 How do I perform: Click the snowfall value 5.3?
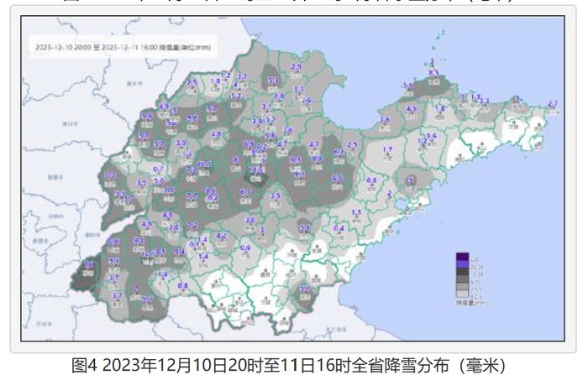click(273, 81)
